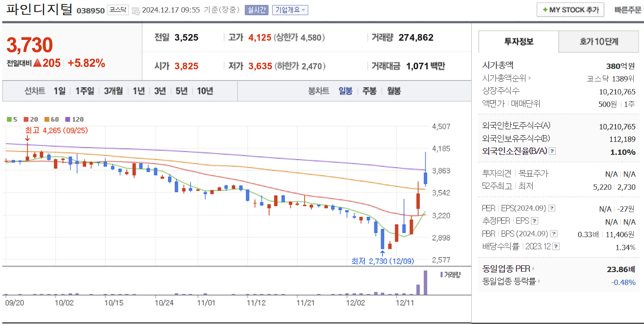This screenshot has height=324, width=644.
Task: Click the 빠른주문 quick order link
Action: tap(629, 9)
